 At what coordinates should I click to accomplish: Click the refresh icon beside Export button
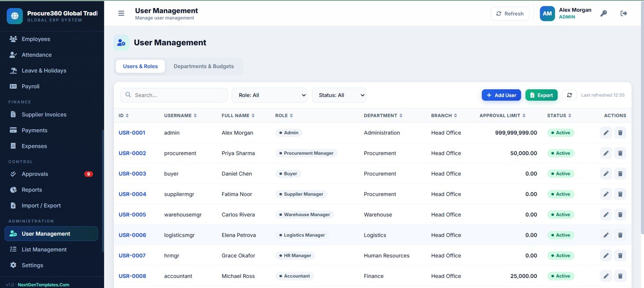pos(569,95)
